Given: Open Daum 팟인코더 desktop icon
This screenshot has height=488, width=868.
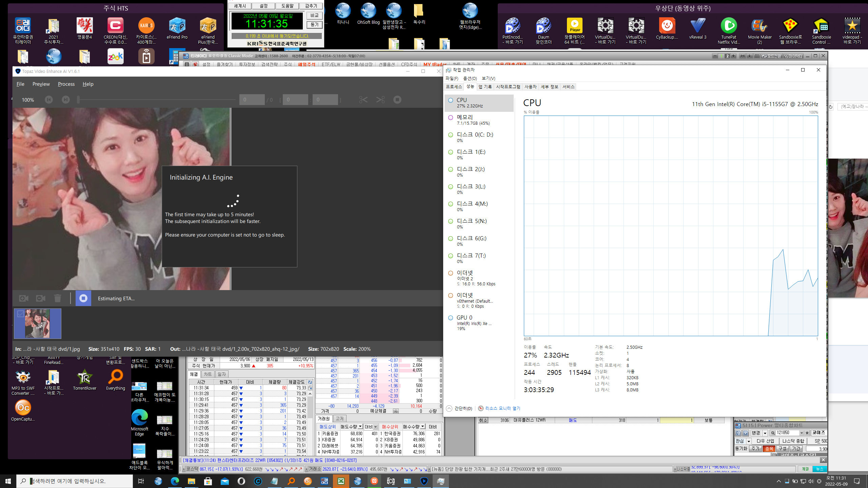Looking at the screenshot, I should click(x=544, y=31).
